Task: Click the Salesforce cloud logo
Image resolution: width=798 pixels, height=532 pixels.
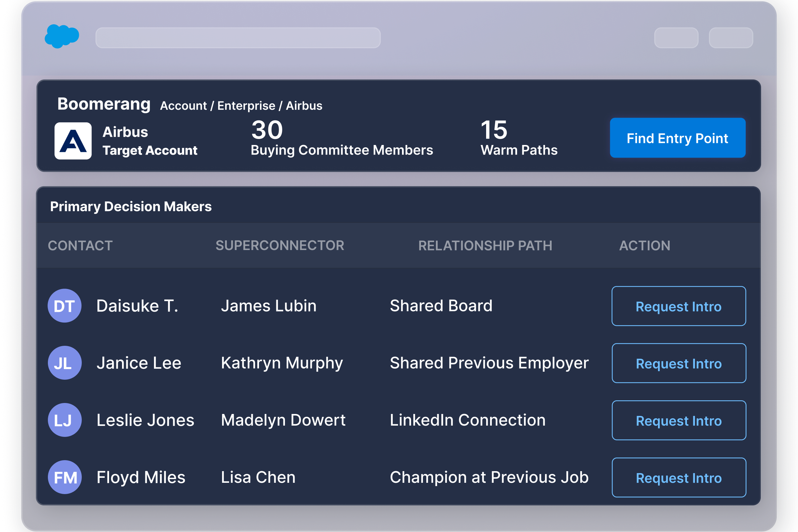Action: [62, 36]
